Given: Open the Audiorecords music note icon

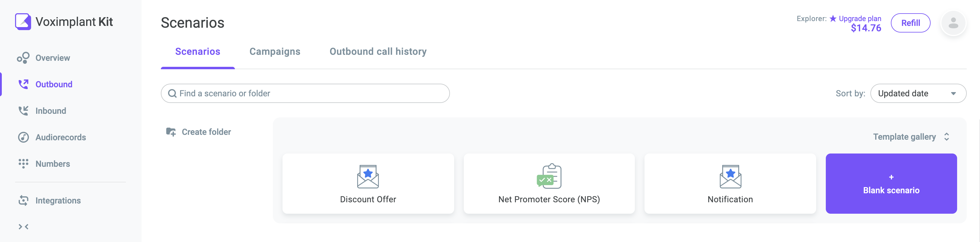Looking at the screenshot, I should tap(23, 137).
